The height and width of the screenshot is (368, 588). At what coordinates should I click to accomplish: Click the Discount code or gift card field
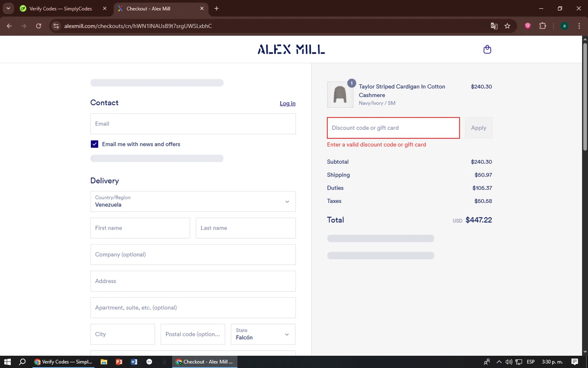tap(393, 128)
